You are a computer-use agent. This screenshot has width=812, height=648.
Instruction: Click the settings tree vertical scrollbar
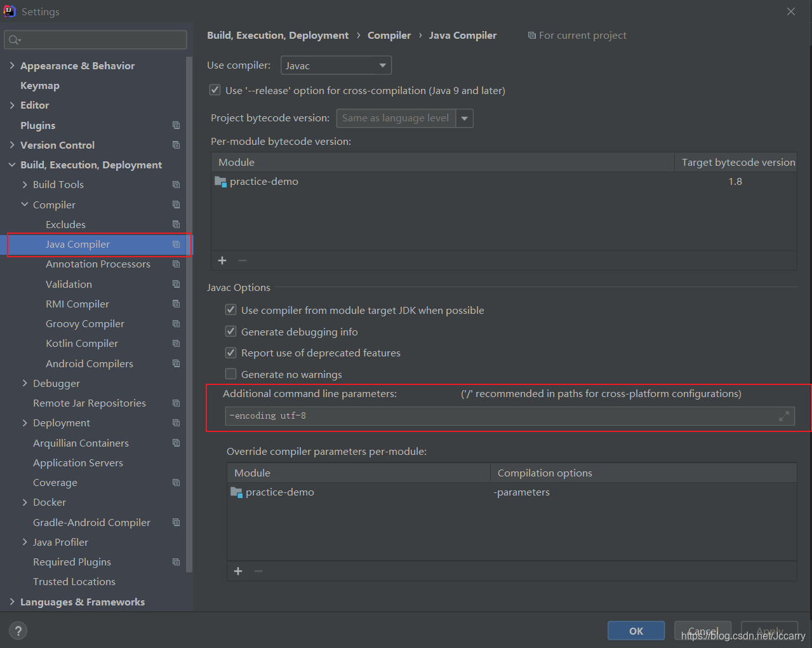pos(189,314)
